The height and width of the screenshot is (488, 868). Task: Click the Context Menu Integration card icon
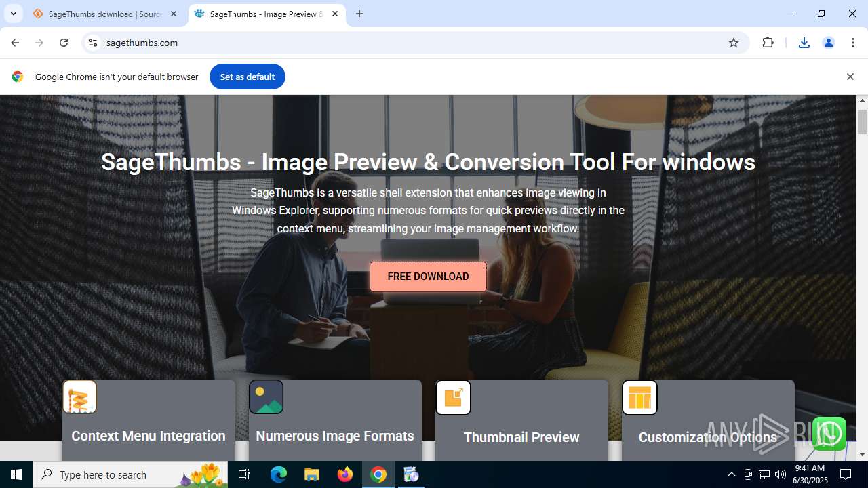pos(79,397)
